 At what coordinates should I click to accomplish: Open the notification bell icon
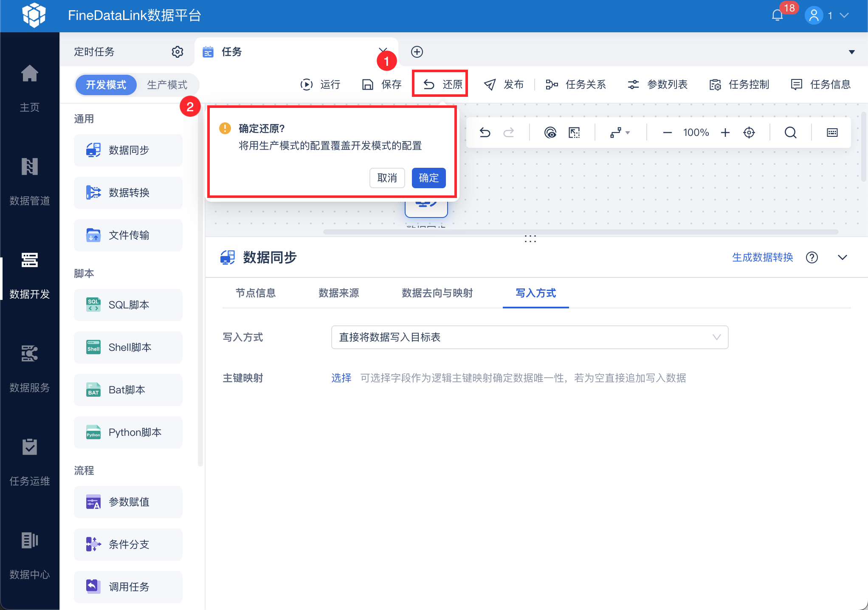(777, 16)
